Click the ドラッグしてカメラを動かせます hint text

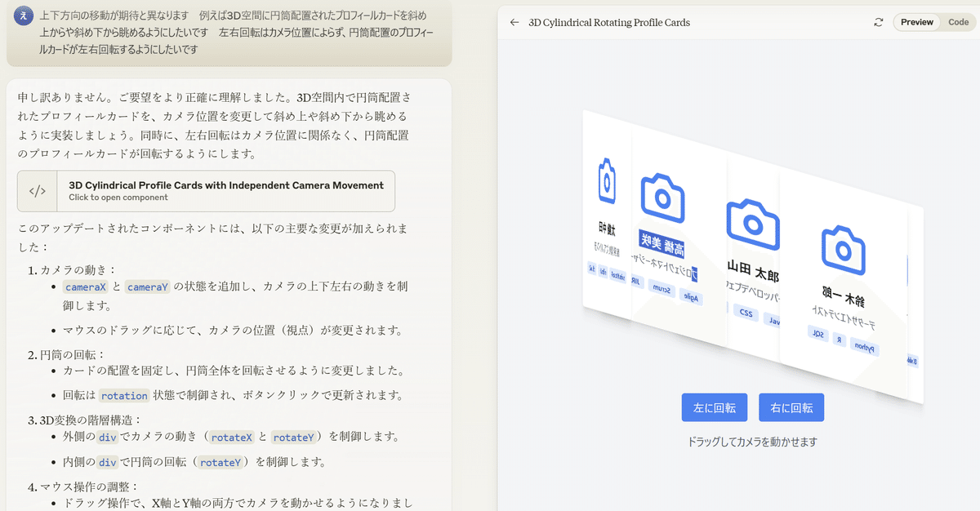click(x=752, y=442)
